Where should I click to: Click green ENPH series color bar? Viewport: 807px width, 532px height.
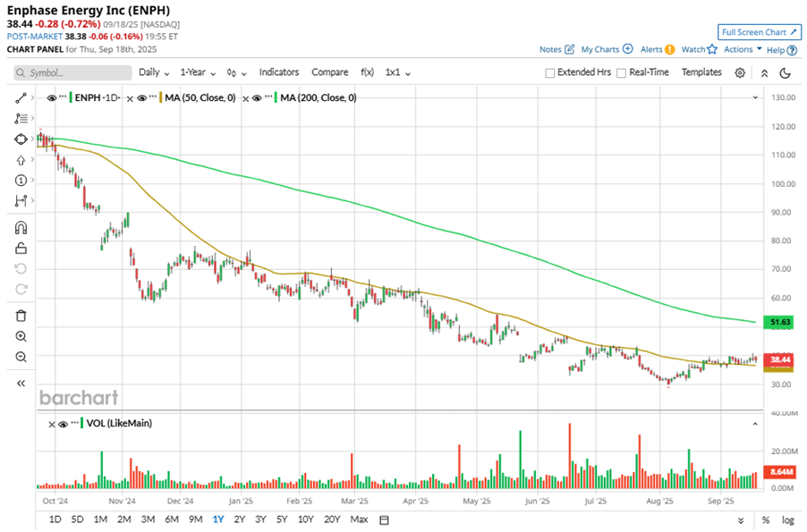(71, 97)
